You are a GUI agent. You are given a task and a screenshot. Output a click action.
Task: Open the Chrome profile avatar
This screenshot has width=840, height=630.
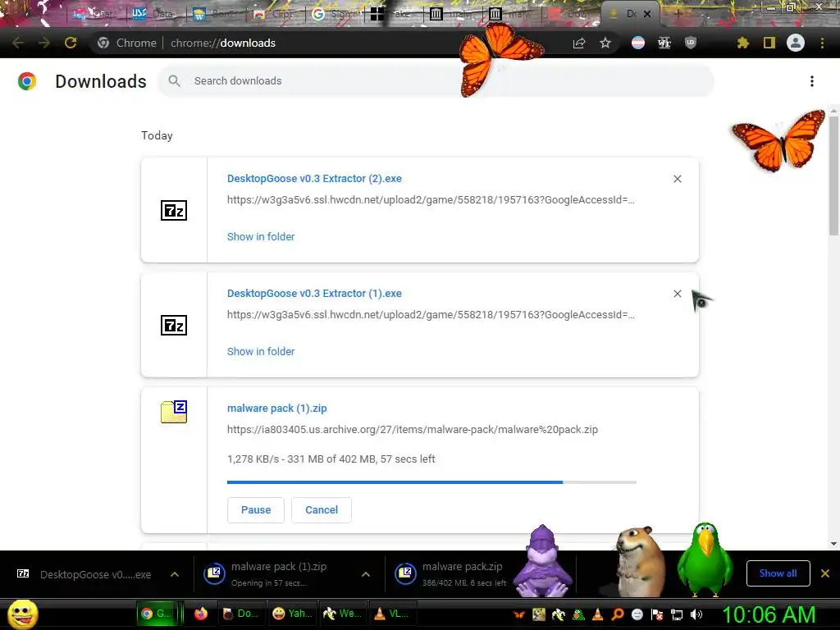796,43
